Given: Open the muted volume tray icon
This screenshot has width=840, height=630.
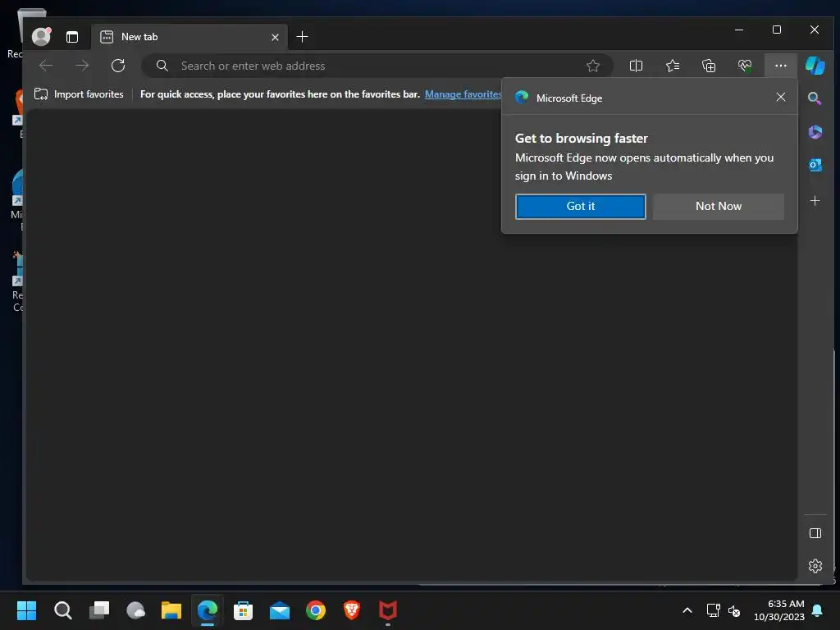Looking at the screenshot, I should [734, 610].
